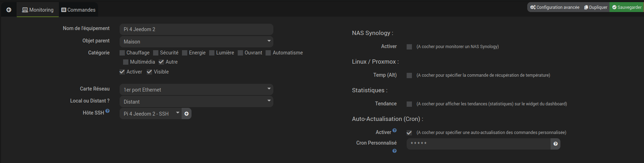Screen dimensions: 644x163
Task: Click the plus icon beside Hôte SSH
Action: coord(187,113)
